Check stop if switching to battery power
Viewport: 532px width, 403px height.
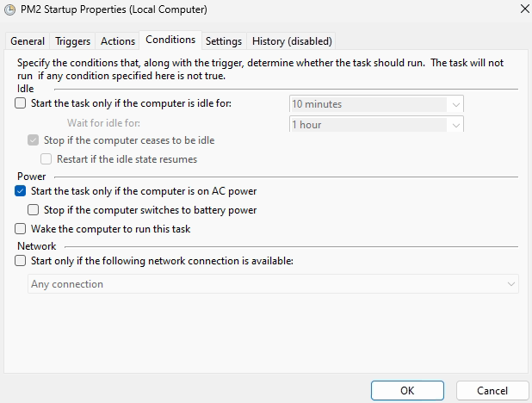coord(34,210)
